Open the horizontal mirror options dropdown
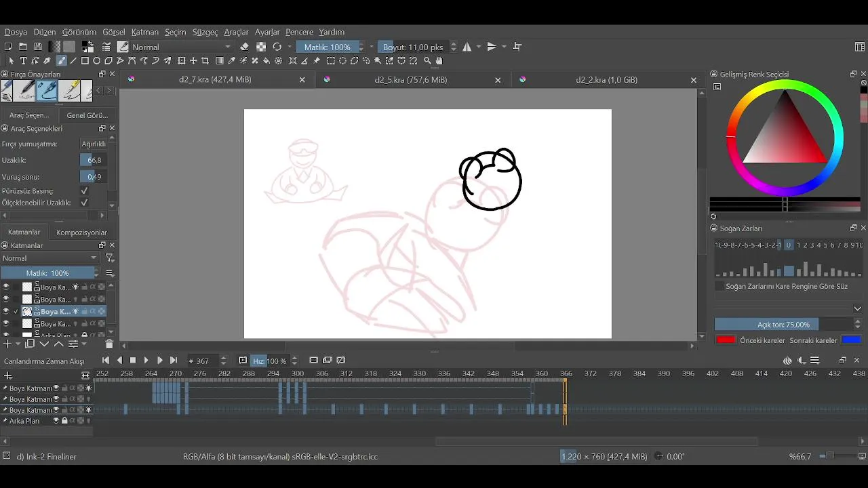The height and width of the screenshot is (488, 868). (x=479, y=47)
